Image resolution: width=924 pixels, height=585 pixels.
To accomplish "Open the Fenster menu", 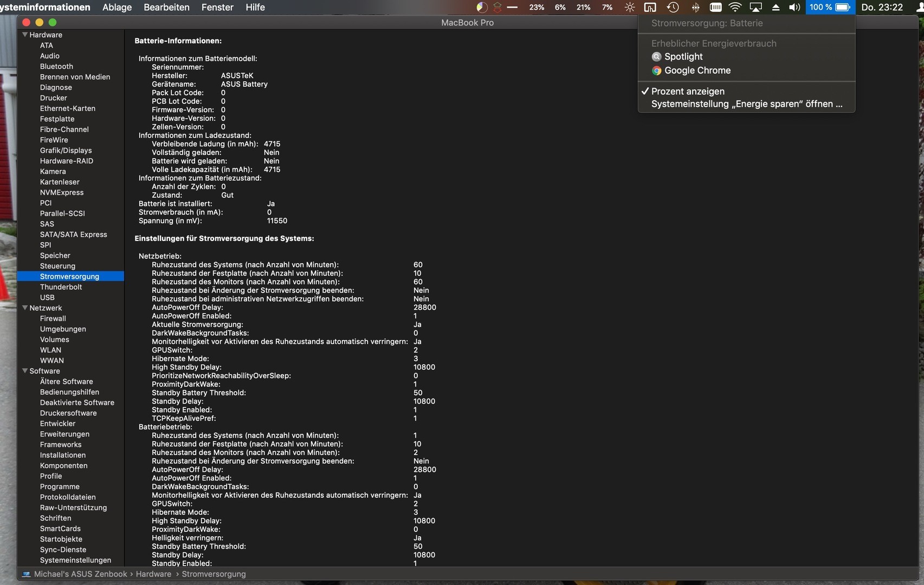I will click(217, 8).
